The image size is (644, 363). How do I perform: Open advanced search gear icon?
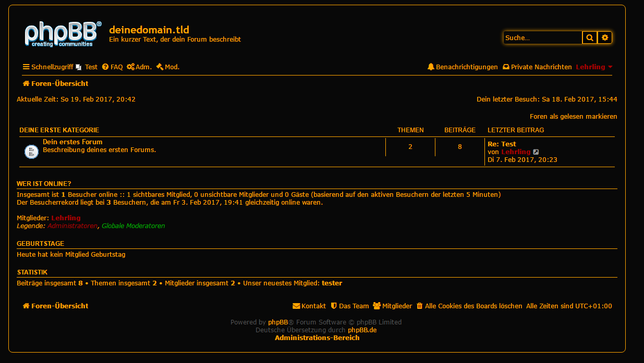click(x=605, y=37)
